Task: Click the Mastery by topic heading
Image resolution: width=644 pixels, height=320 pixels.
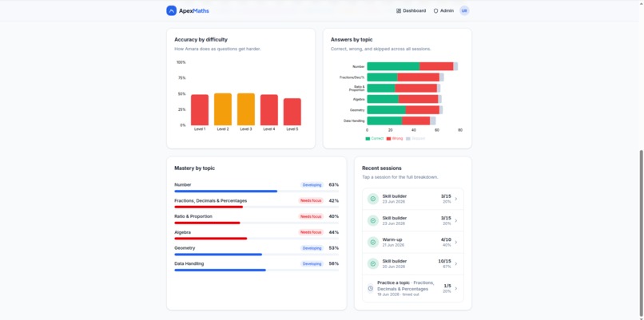Action: tap(194, 168)
